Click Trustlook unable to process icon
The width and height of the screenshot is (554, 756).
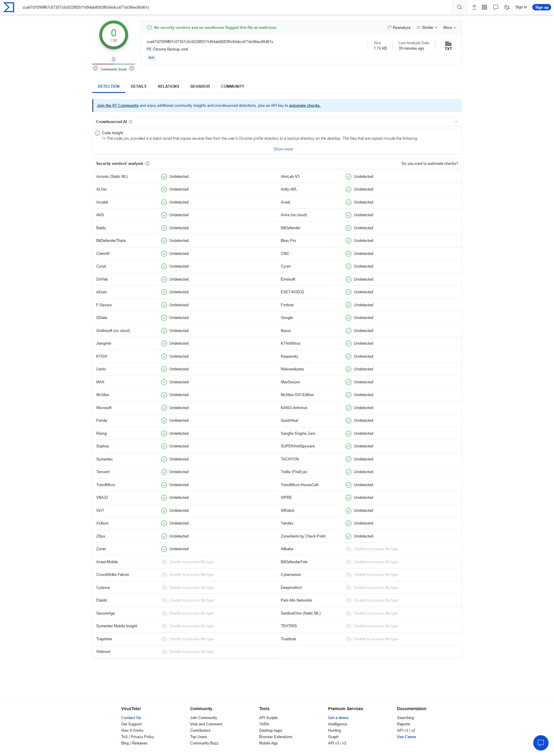pos(349,639)
